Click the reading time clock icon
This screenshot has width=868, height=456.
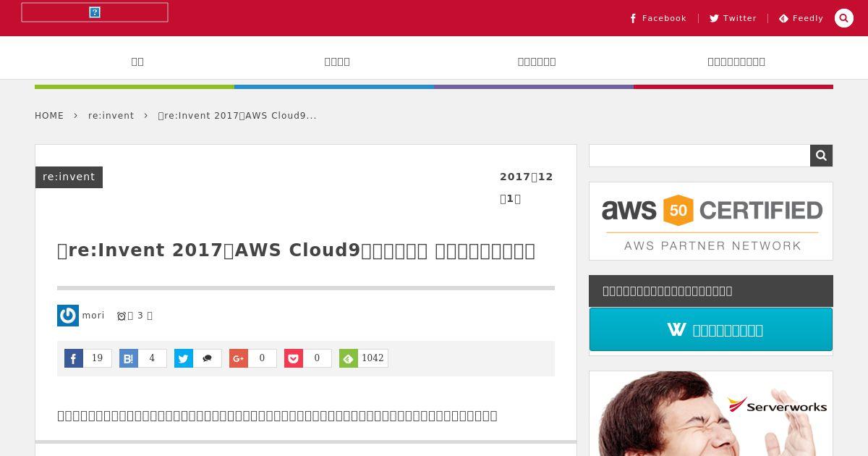(122, 316)
